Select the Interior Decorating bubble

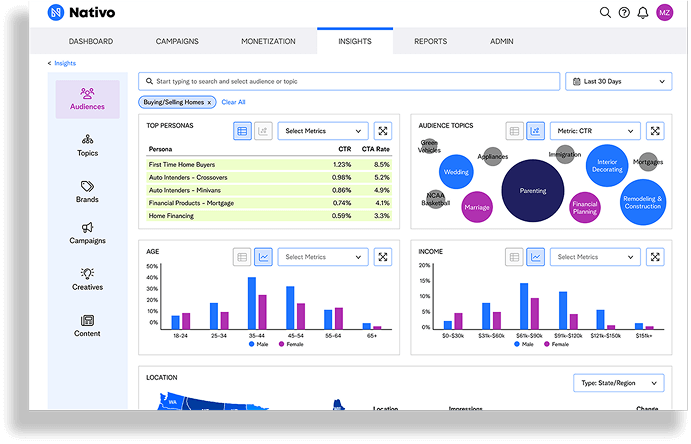(607, 166)
